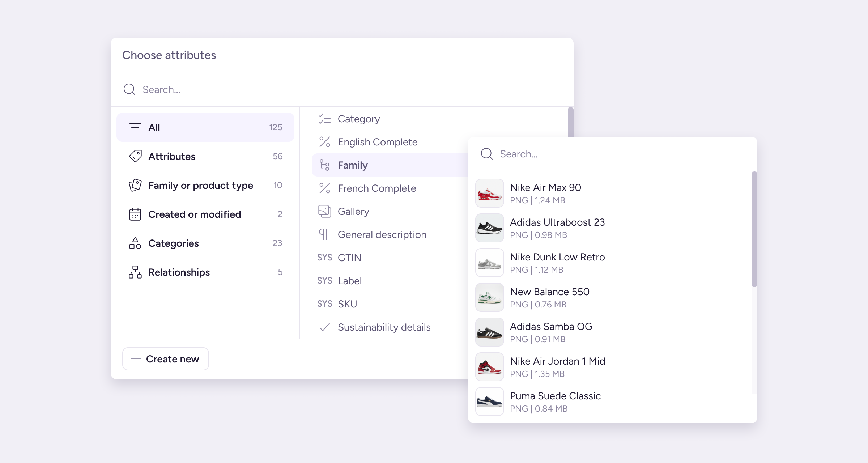Choose the English Complete attribute
The width and height of the screenshot is (868, 463).
tap(390, 142)
